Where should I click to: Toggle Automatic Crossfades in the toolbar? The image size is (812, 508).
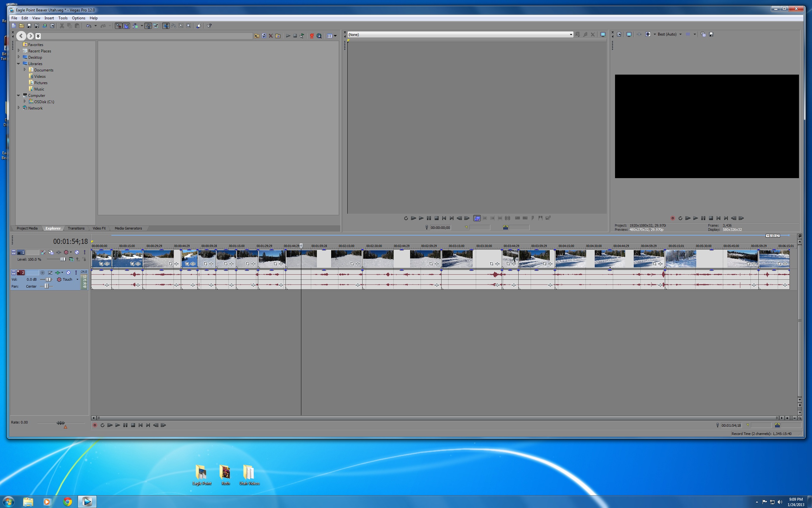[x=127, y=26]
